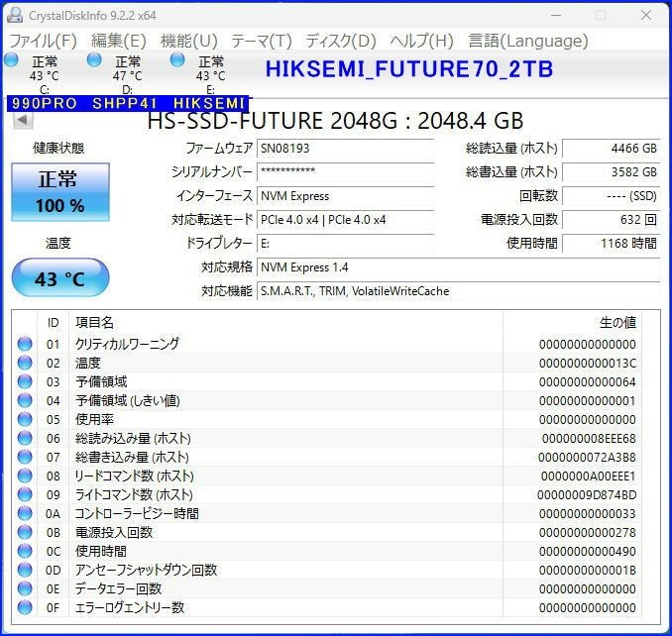672x636 pixels.
Task: Click raw value 000000072A3B8
Action: tap(587, 458)
